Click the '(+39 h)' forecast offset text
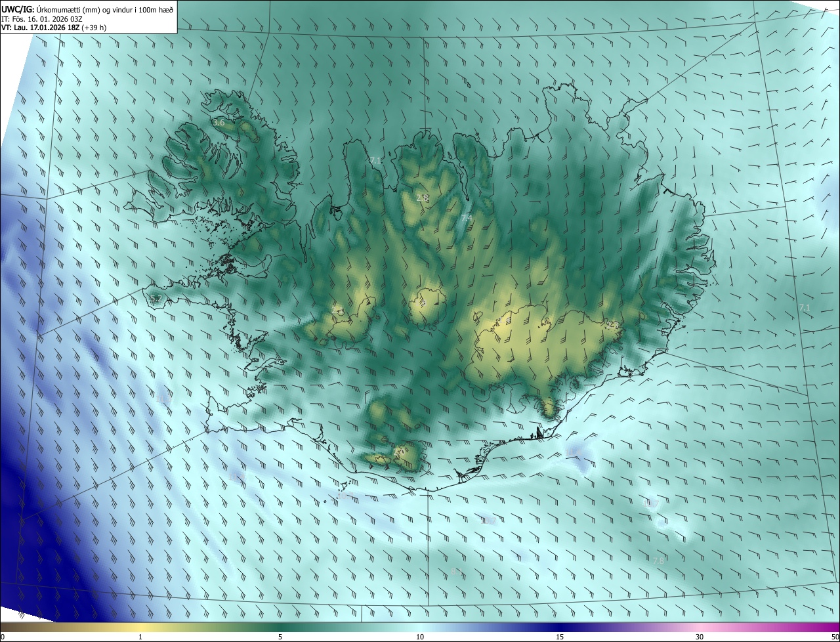Image resolution: width=840 pixels, height=642 pixels. (94, 28)
